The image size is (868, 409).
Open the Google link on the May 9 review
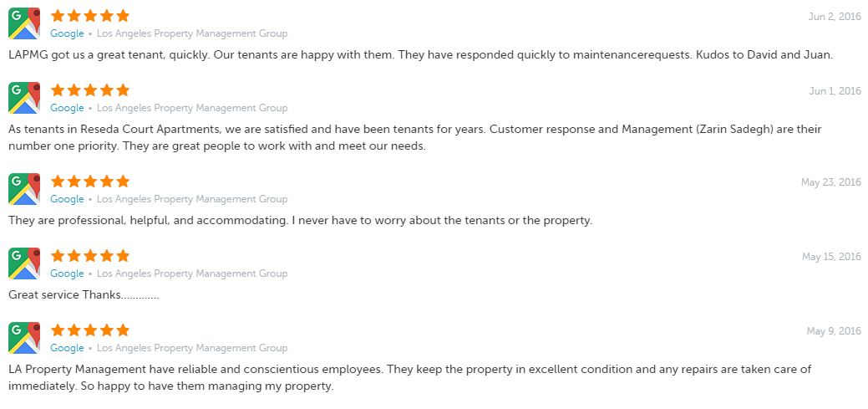pyautogui.click(x=67, y=348)
